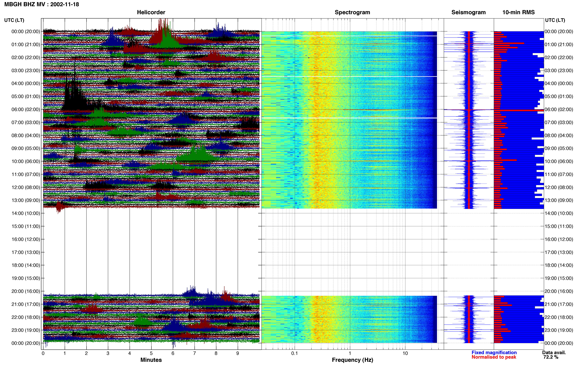Click the "Fixed magnification" legend text
588x368 pixels.
[494, 352]
